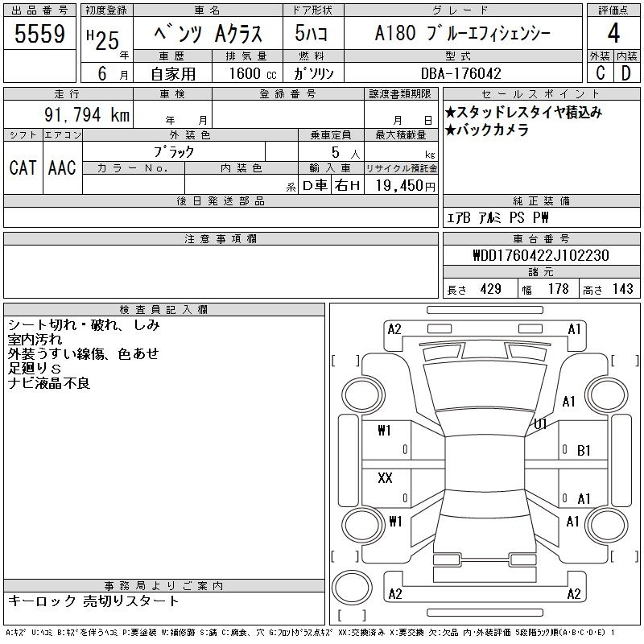Select recycle deposit 19,450円
This screenshot has width=644, height=644.
[x=405, y=186]
